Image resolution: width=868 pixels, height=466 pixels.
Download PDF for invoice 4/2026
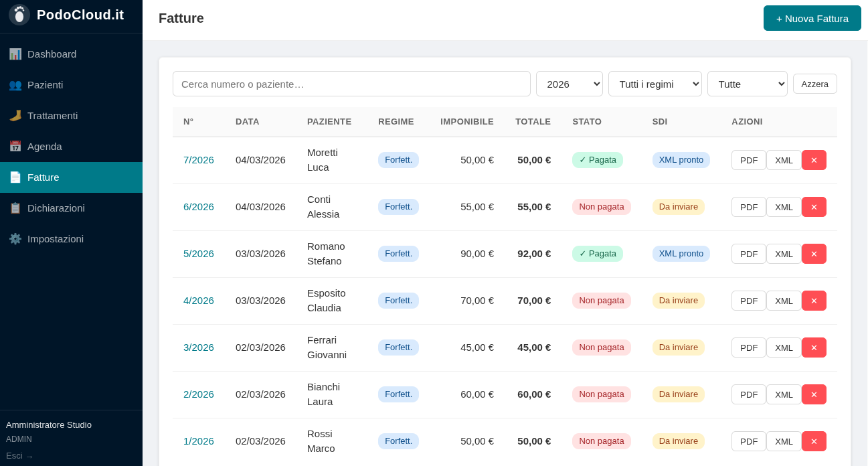tap(749, 301)
